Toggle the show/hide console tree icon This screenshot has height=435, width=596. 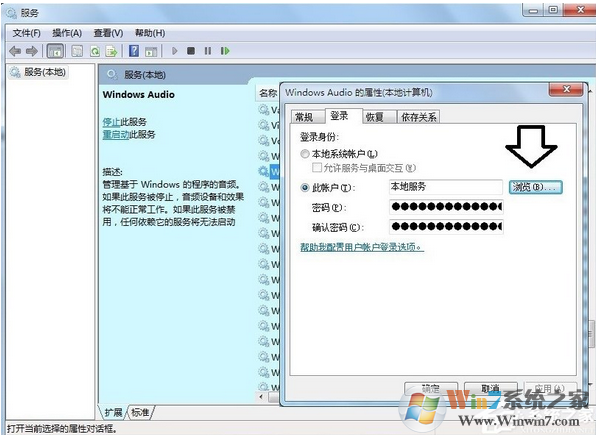55,51
